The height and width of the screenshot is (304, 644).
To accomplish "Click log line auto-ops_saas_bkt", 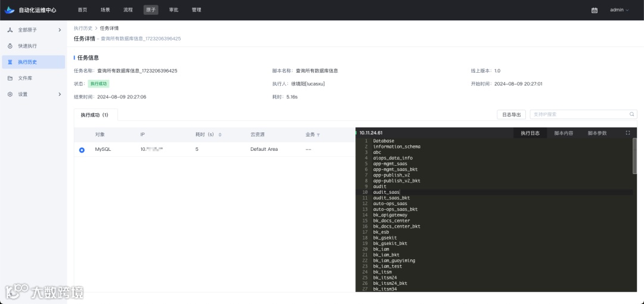I will [x=395, y=209].
